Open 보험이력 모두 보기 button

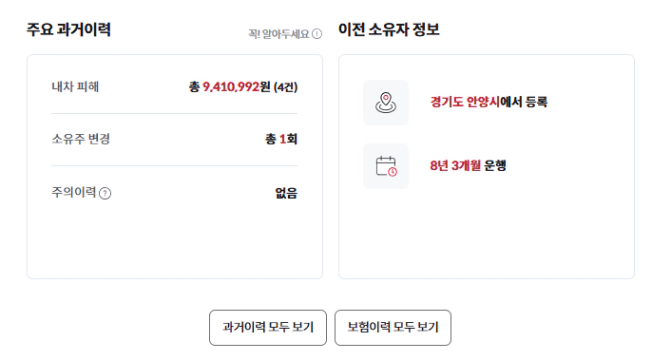393,328
